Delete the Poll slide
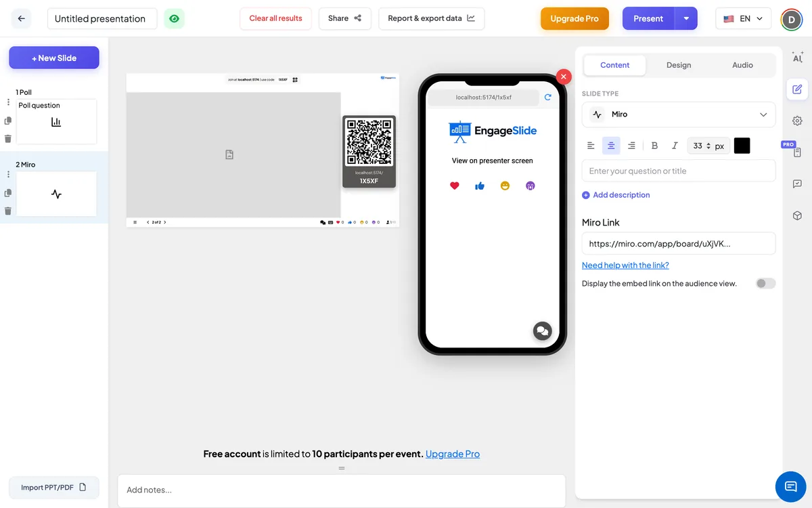Viewport: 812px width, 508px height. [8, 138]
